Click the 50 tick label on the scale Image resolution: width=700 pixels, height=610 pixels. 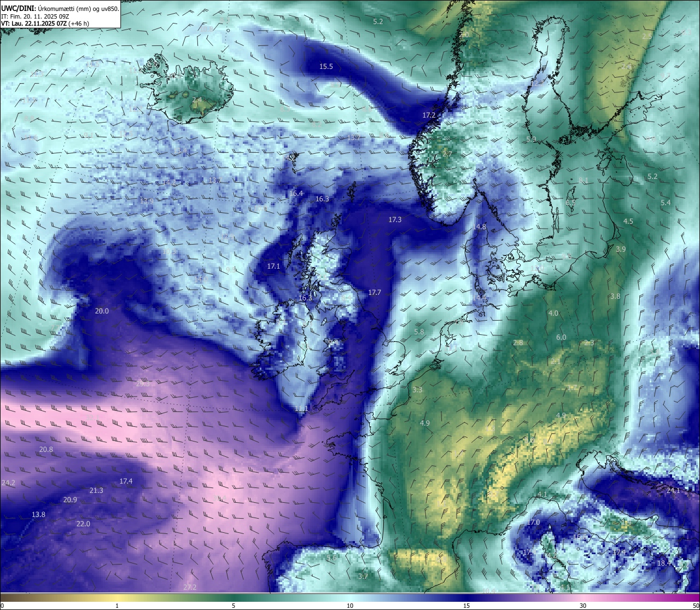(696, 606)
